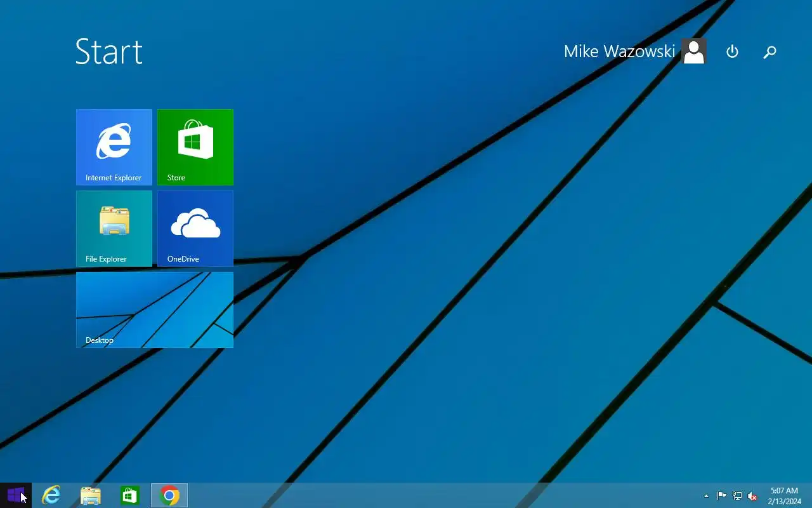Open the Internet Explorer tile
The height and width of the screenshot is (508, 812).
pos(114,147)
